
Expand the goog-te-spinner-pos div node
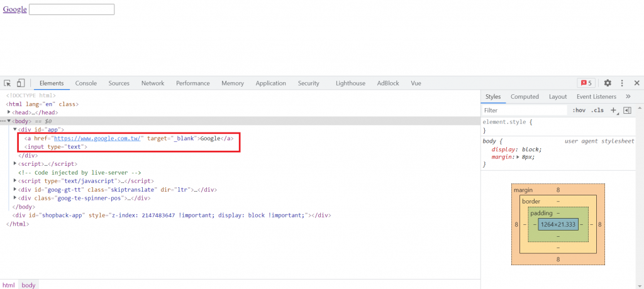[x=15, y=198]
